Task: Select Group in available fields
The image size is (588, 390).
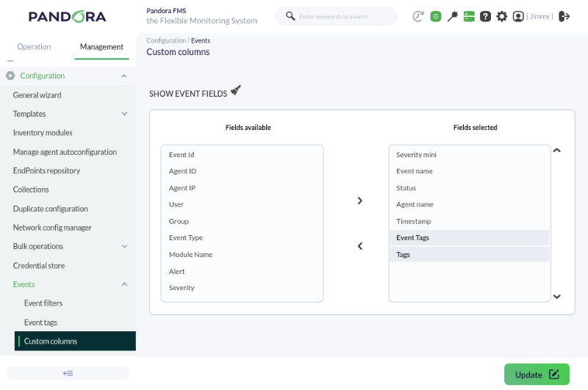Action: pyautogui.click(x=242, y=221)
